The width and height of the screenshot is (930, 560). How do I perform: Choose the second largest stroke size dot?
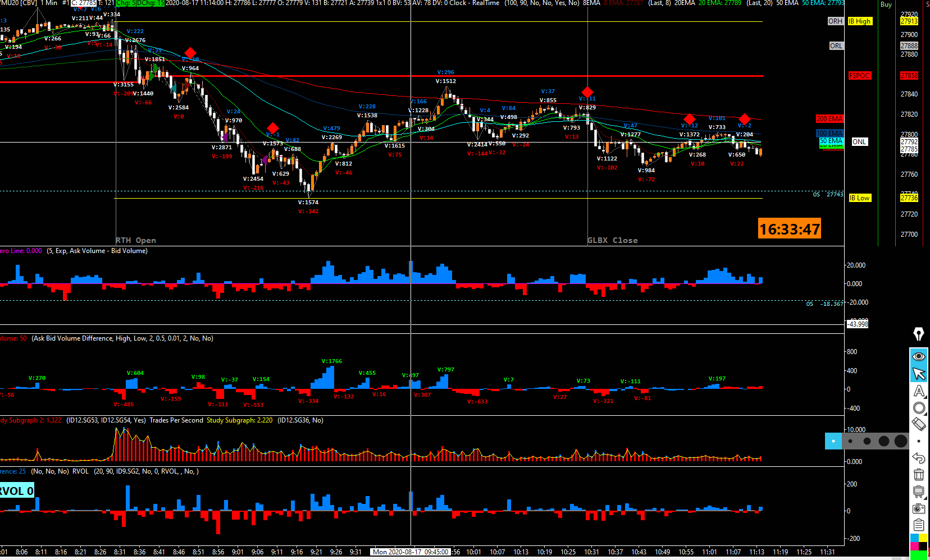pos(884,441)
